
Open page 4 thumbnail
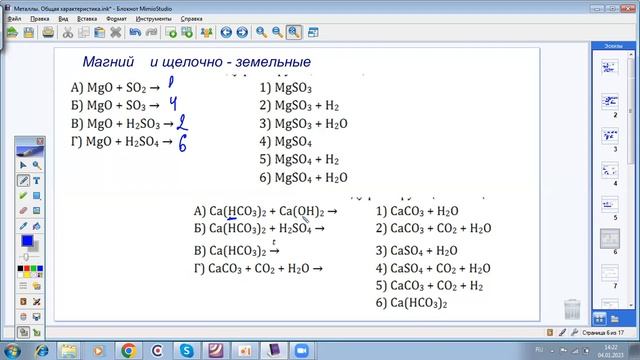point(610,170)
